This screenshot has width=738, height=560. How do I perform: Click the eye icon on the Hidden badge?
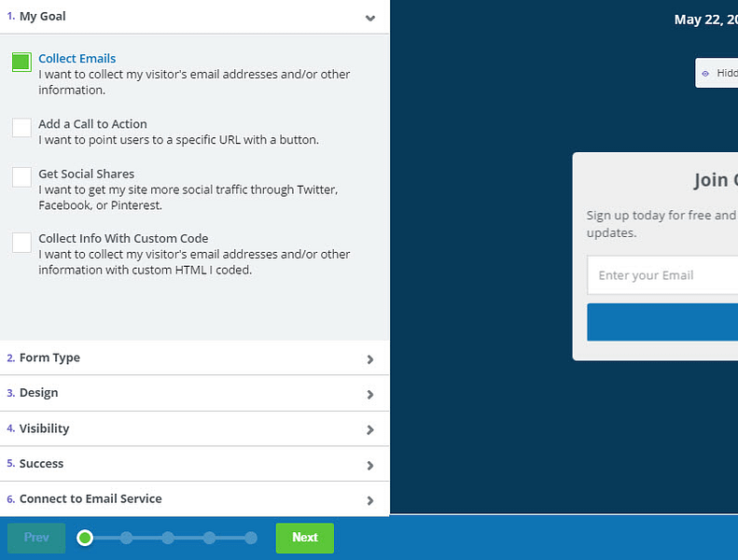705,73
